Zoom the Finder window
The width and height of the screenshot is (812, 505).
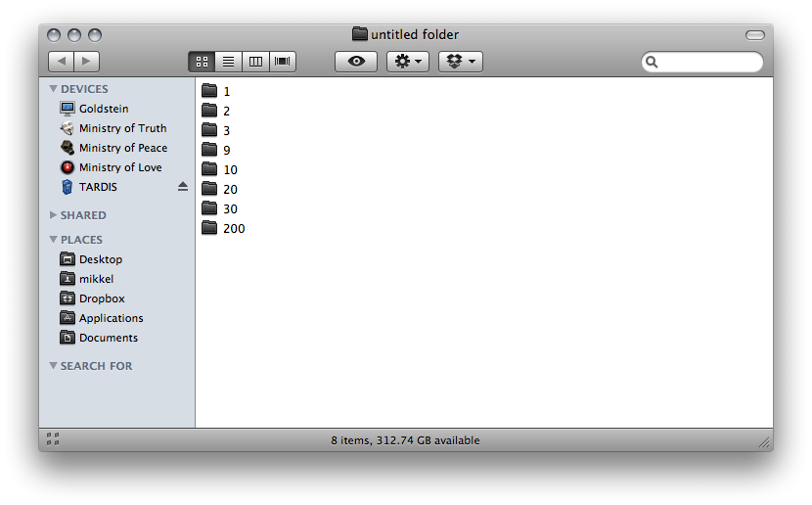95,35
